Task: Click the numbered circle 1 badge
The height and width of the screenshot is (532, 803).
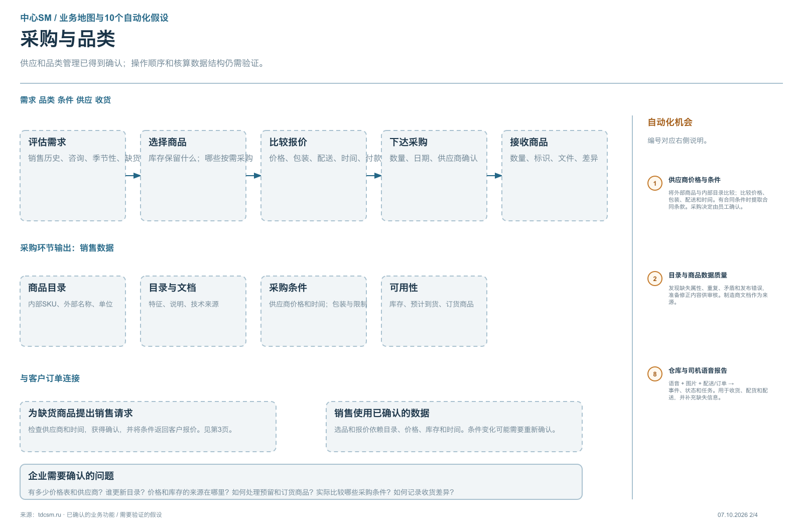Action: [654, 183]
